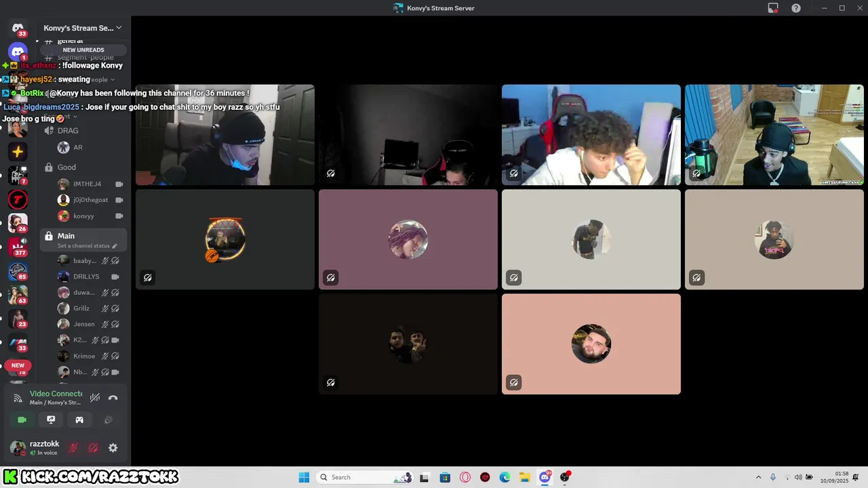This screenshot has height=488, width=868.
Task: Open Windows Start menu
Action: [304, 477]
